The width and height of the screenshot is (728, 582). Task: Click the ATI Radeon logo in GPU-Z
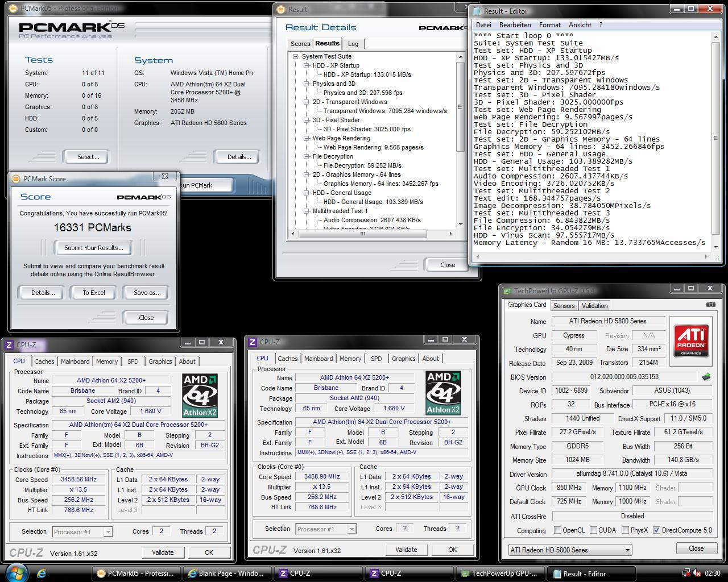click(691, 341)
